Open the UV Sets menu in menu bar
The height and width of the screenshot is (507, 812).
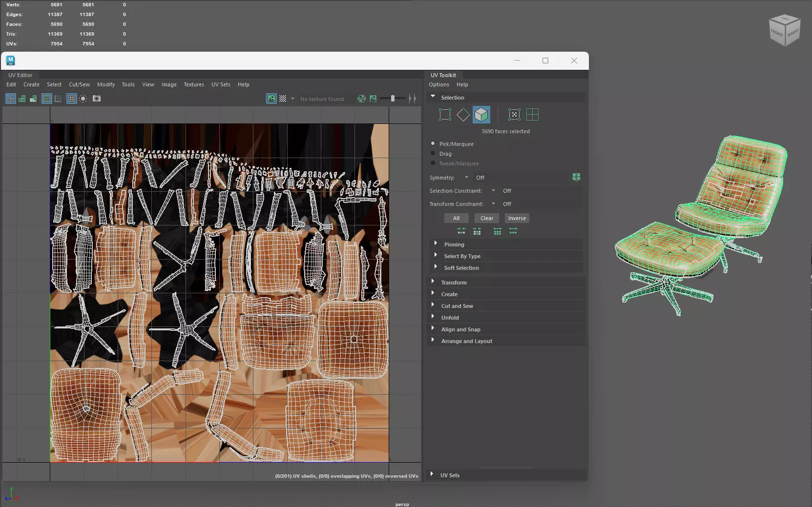click(221, 84)
